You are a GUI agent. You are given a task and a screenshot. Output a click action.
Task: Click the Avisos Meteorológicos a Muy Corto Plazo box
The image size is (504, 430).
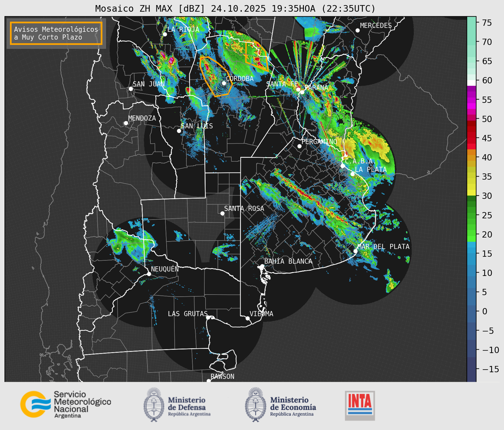coord(56,33)
